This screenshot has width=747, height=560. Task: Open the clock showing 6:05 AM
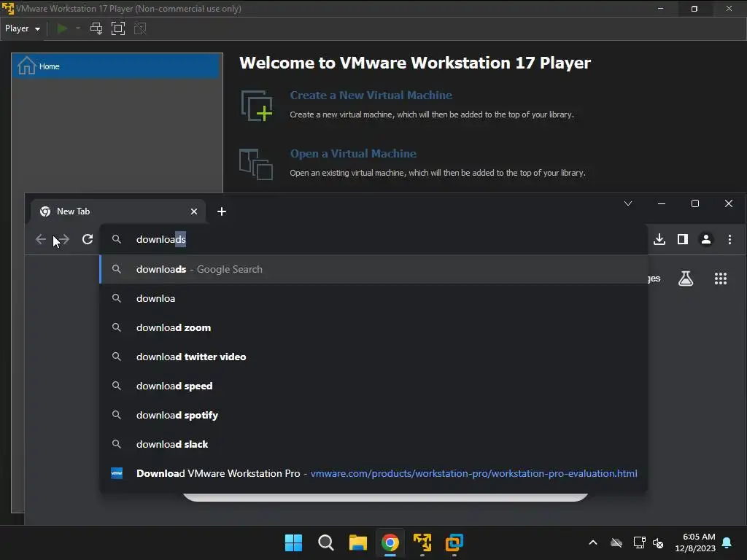(x=695, y=542)
